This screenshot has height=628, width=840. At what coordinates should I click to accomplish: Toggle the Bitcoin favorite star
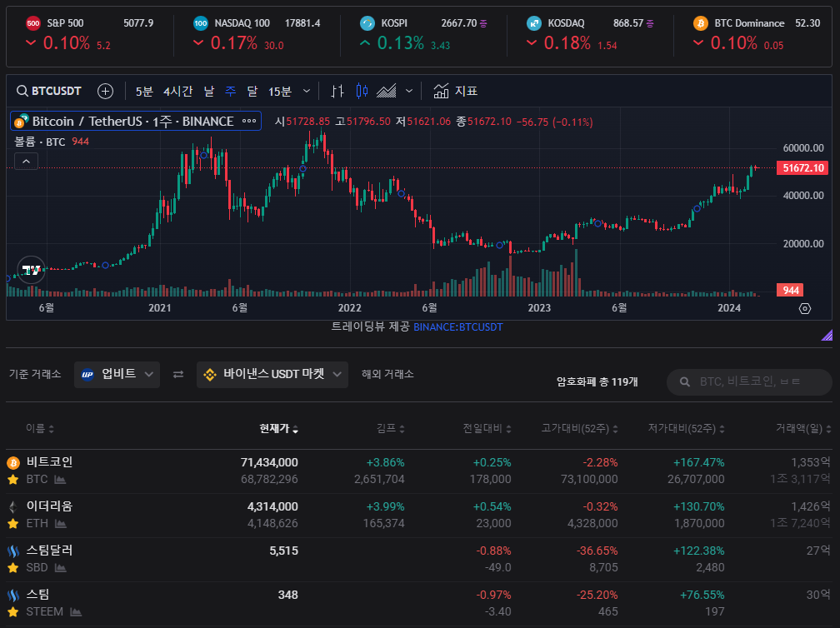tap(13, 480)
